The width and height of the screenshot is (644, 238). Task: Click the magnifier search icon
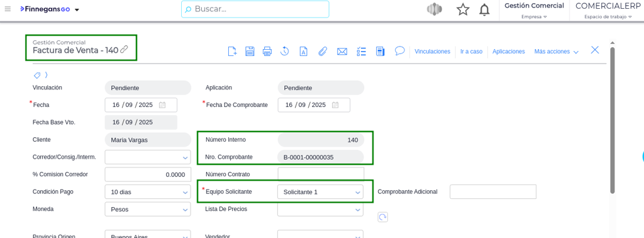tap(188, 9)
